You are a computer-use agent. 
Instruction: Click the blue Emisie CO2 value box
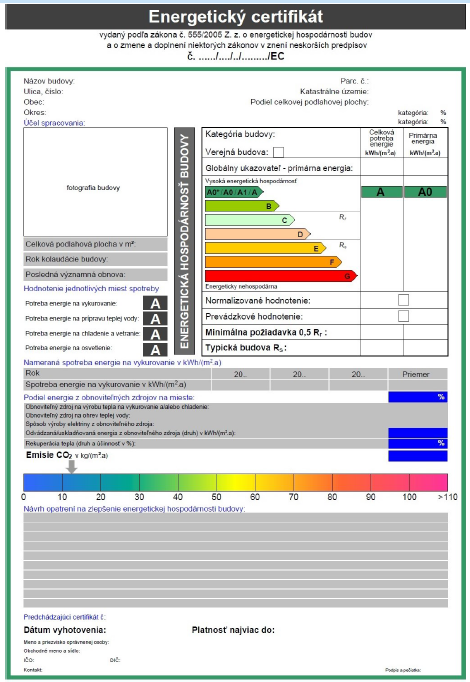pos(417,456)
